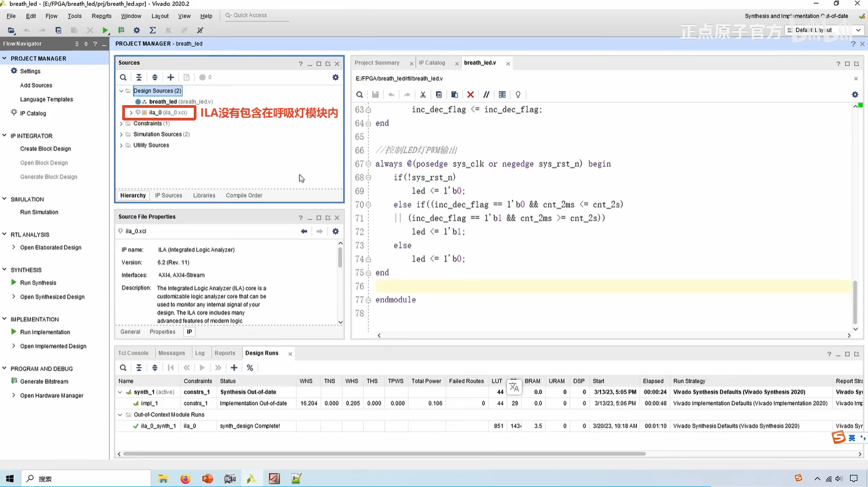868x487 pixels.
Task: Select Compile Order tab in Sources
Action: pyautogui.click(x=244, y=195)
